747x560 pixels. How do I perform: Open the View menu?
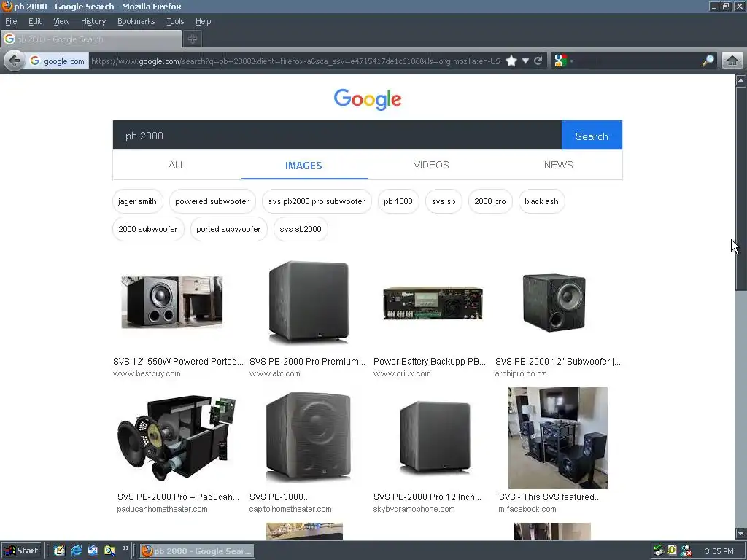[x=61, y=21]
